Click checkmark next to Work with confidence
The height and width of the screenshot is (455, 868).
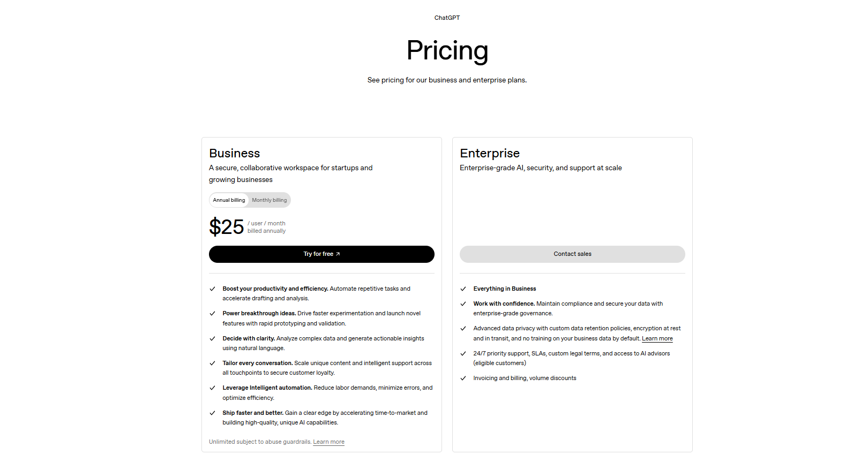tap(463, 304)
